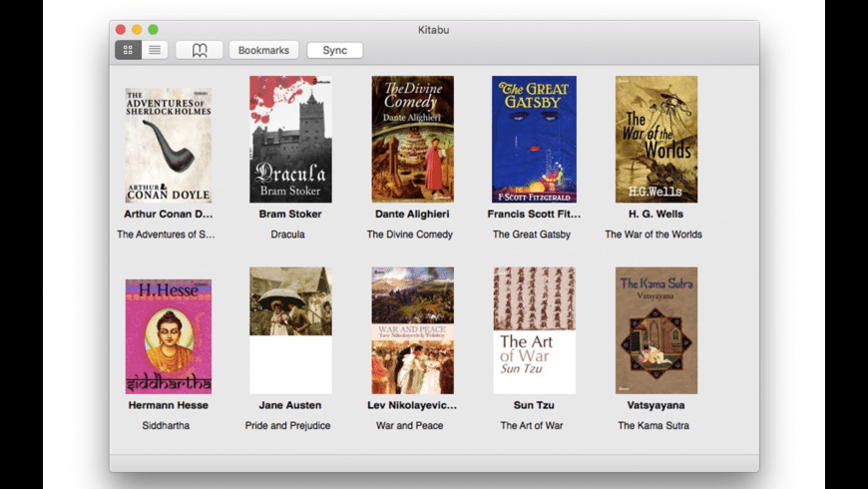
Task: Click author name 'Hermann Hesse'
Action: click(x=169, y=405)
